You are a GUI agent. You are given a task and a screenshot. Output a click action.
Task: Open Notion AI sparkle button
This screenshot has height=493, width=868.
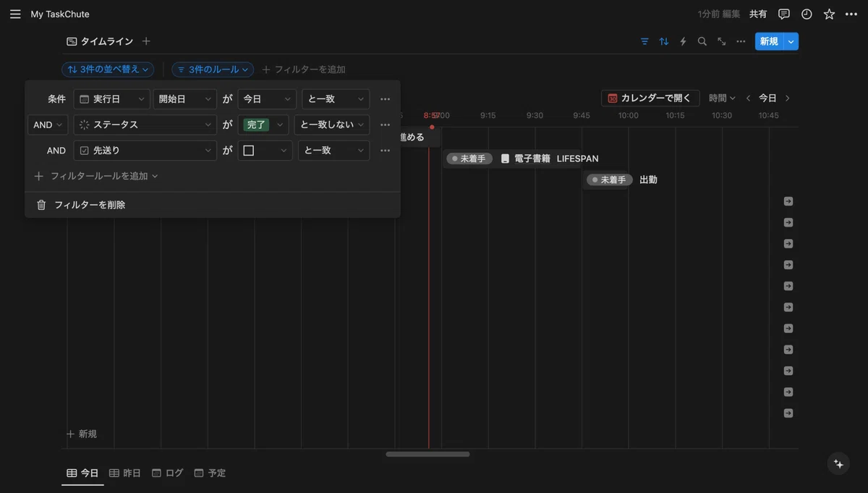point(839,464)
